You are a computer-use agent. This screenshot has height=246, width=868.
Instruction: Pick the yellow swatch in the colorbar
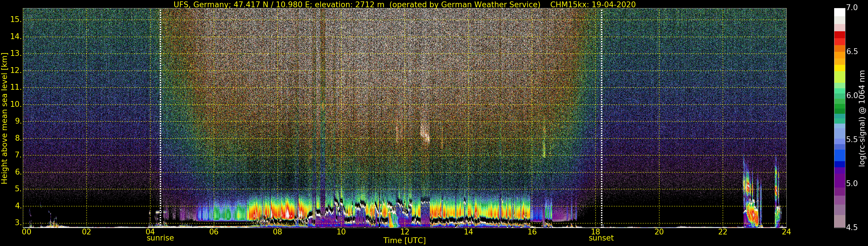(x=839, y=68)
